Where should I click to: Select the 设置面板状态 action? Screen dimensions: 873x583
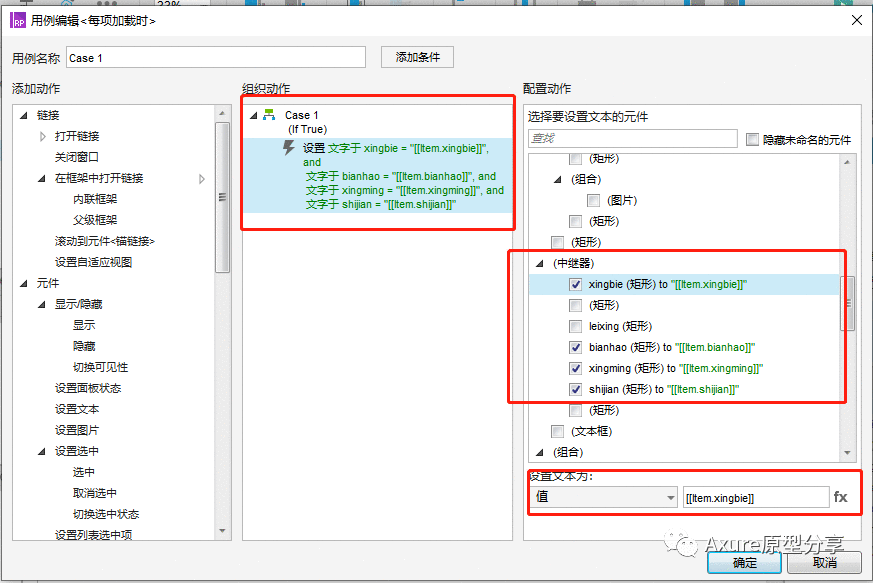pos(88,388)
